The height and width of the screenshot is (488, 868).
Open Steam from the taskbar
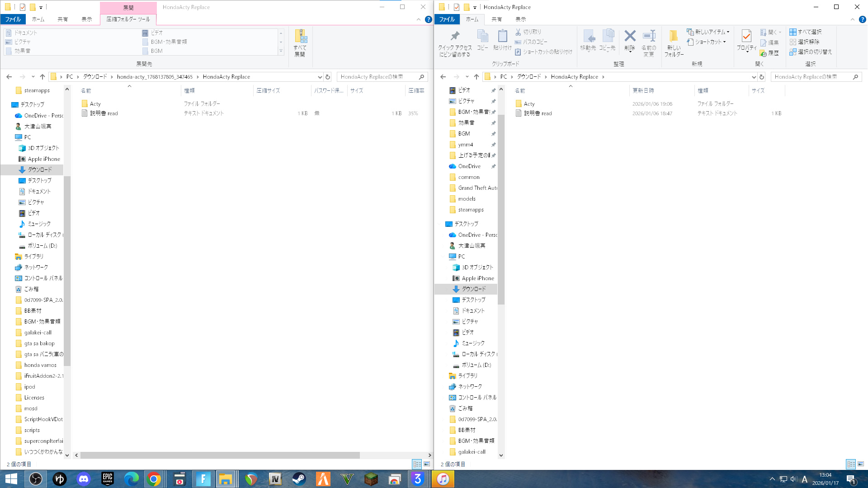299,479
